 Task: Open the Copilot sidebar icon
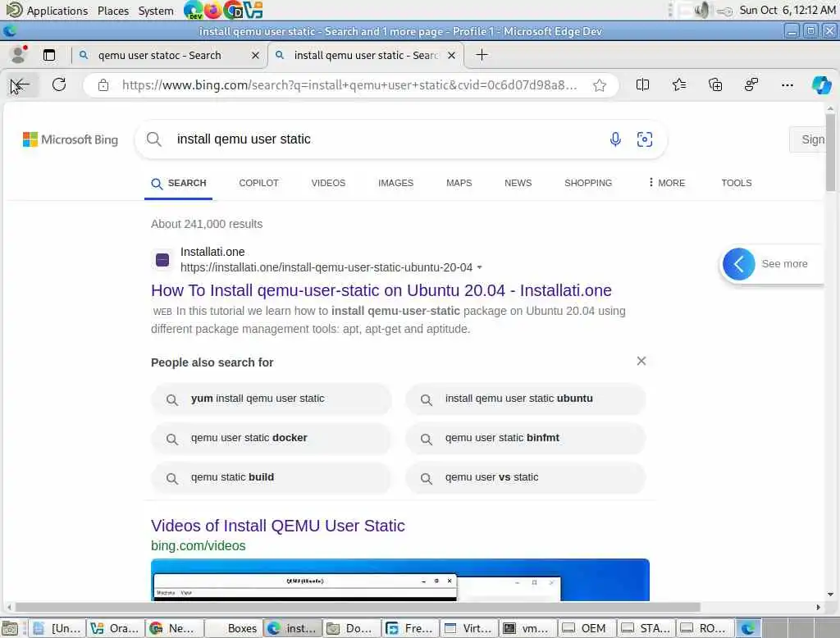pyautogui.click(x=821, y=84)
